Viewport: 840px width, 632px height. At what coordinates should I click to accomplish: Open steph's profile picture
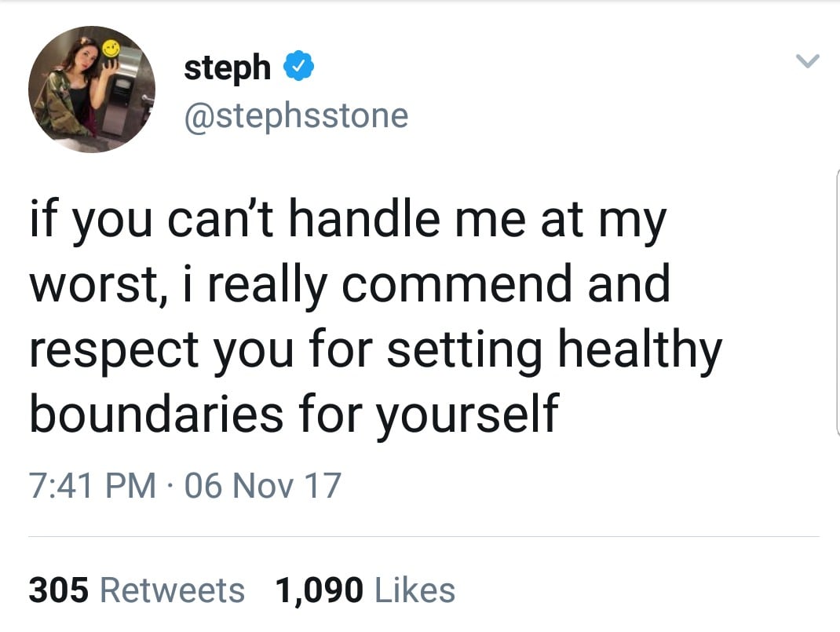coord(92,89)
